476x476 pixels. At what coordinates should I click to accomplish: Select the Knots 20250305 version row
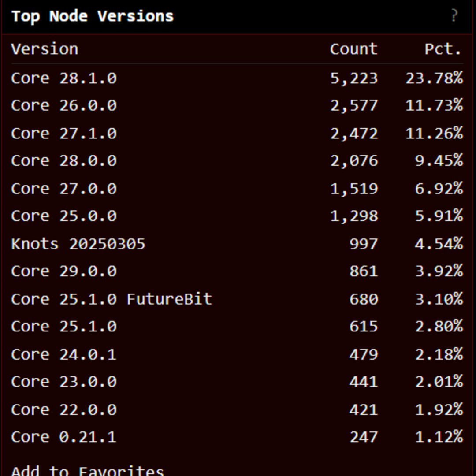[x=237, y=244]
